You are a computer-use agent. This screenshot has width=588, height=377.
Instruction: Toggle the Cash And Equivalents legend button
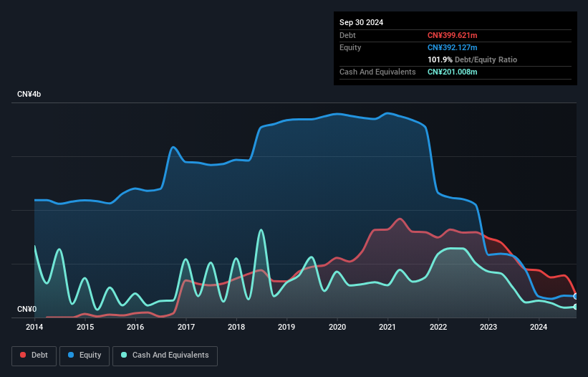pyautogui.click(x=165, y=355)
